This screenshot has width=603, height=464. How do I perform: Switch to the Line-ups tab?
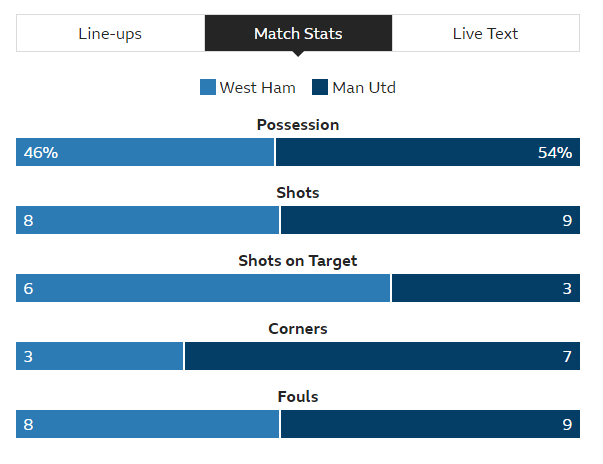(x=110, y=34)
